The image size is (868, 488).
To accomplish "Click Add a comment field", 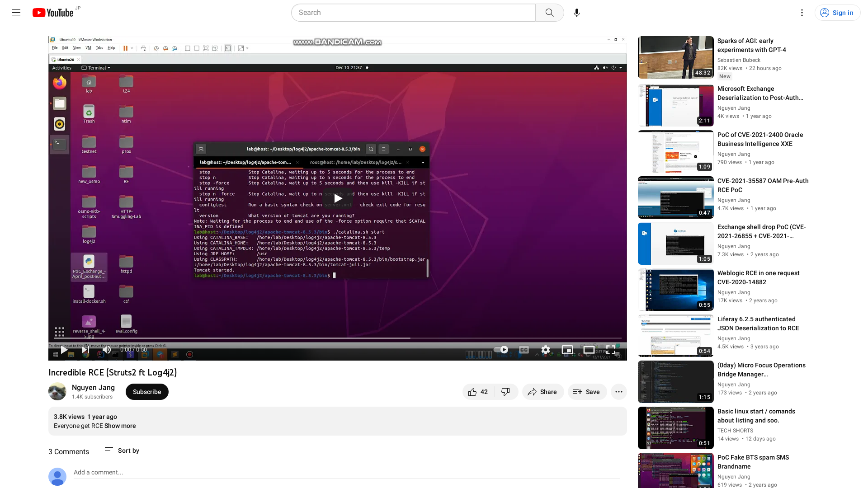I will tap(346, 473).
